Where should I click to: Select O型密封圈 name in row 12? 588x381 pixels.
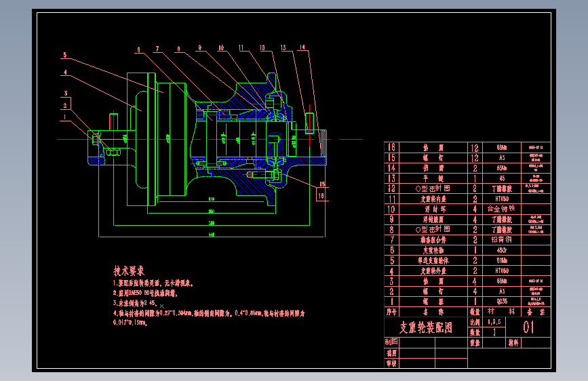433,188
